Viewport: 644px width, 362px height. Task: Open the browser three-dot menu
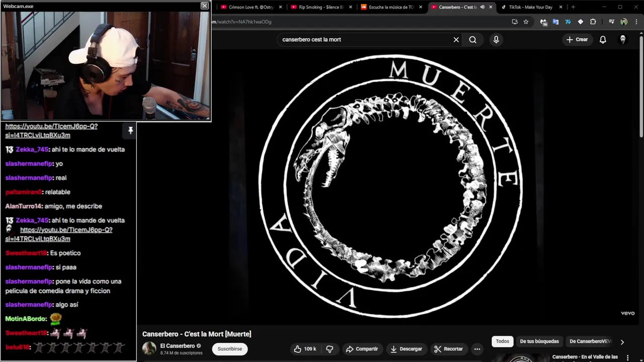click(636, 22)
